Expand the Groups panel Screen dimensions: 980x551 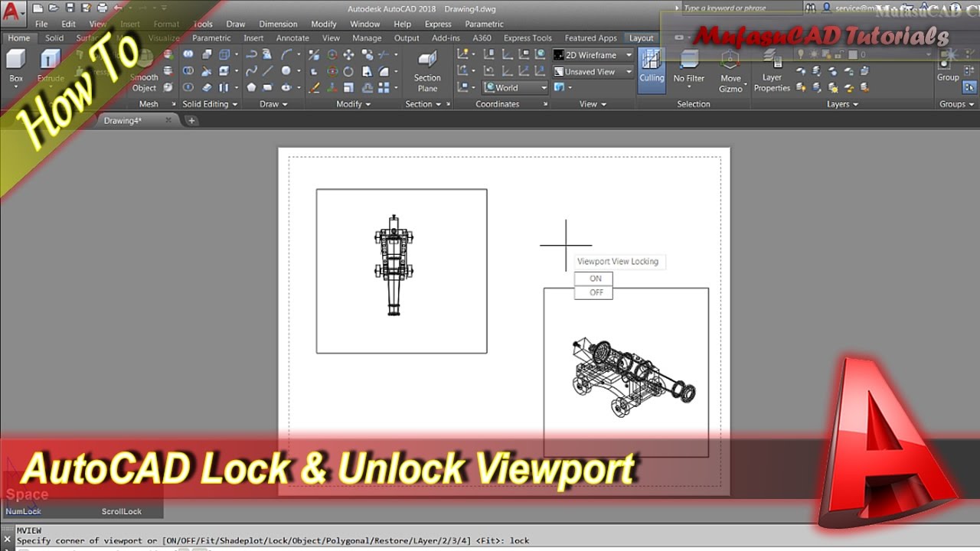tap(957, 104)
